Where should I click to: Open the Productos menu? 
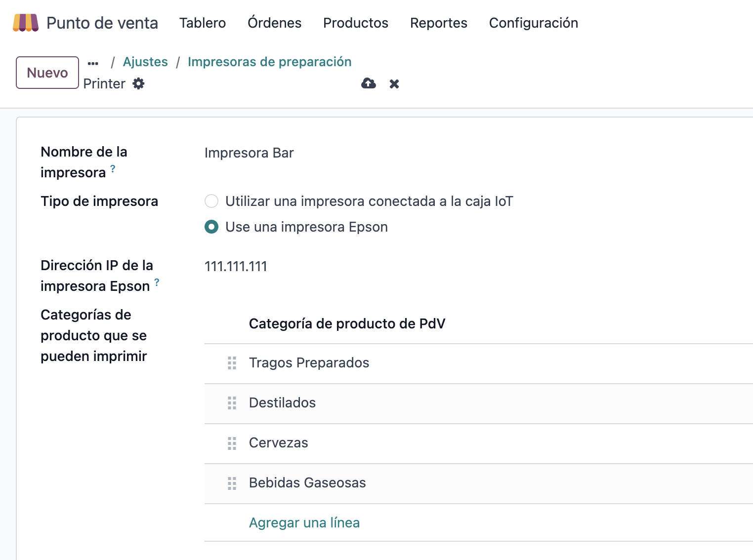click(x=356, y=23)
